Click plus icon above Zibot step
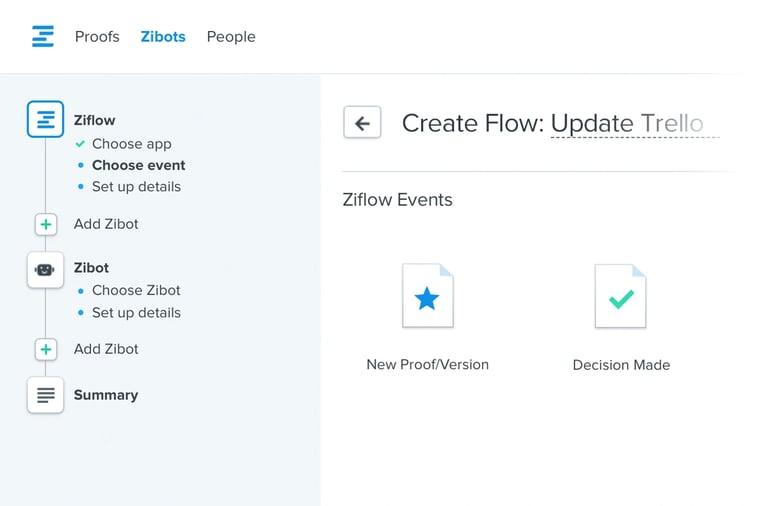The width and height of the screenshot is (760, 506). point(46,224)
